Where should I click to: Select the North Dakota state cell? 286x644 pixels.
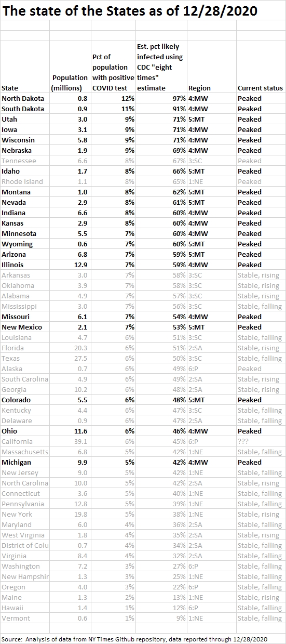click(x=25, y=98)
